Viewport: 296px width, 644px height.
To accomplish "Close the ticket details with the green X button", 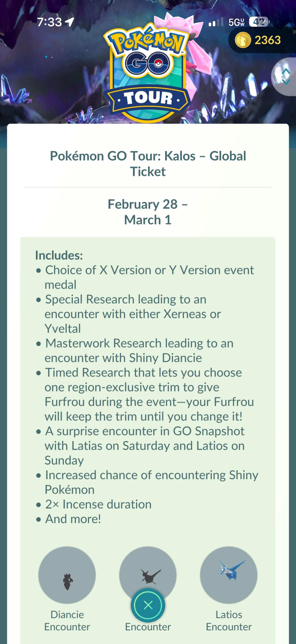I will pyautogui.click(x=148, y=605).
